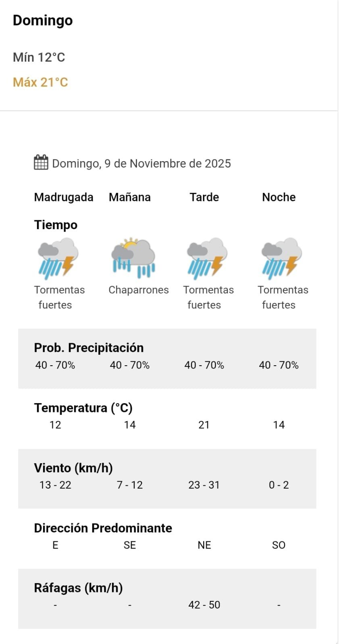Click the Chaparrones label under Mañana

[x=139, y=290]
